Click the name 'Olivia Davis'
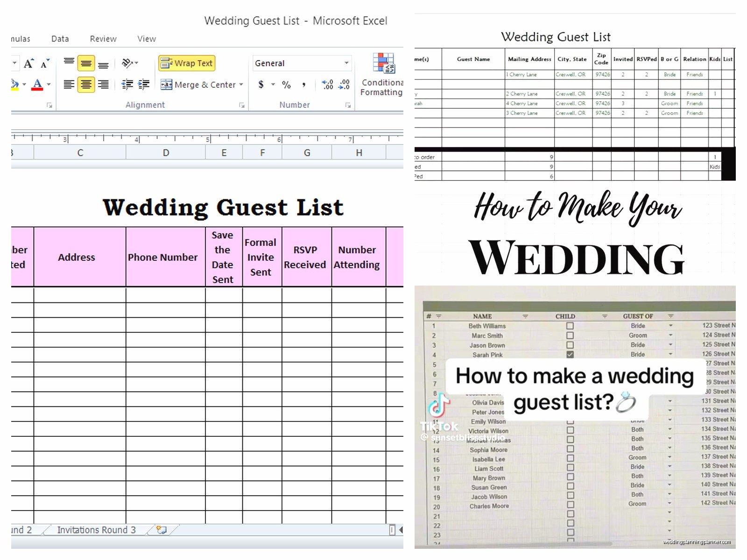This screenshot has height=560, width=747. click(488, 403)
